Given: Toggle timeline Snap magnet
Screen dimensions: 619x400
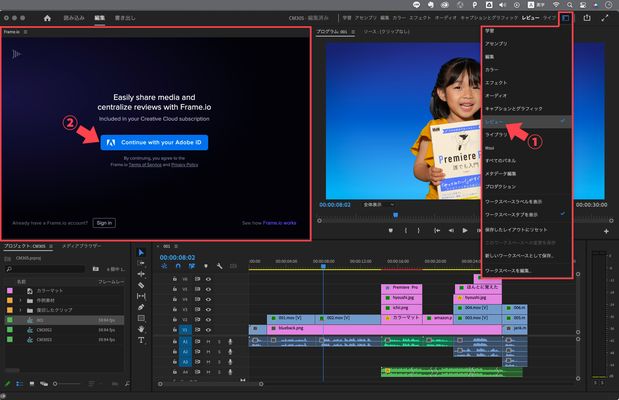Looking at the screenshot, I should [178, 266].
